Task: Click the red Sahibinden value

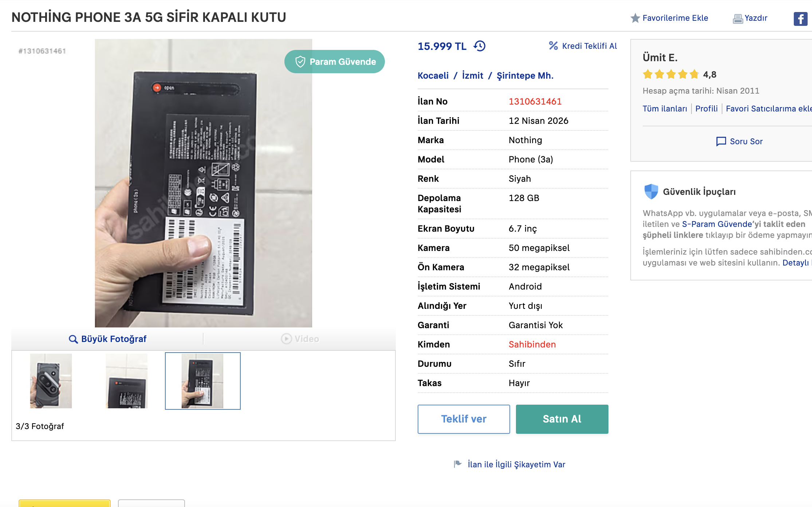Action: 532,344
